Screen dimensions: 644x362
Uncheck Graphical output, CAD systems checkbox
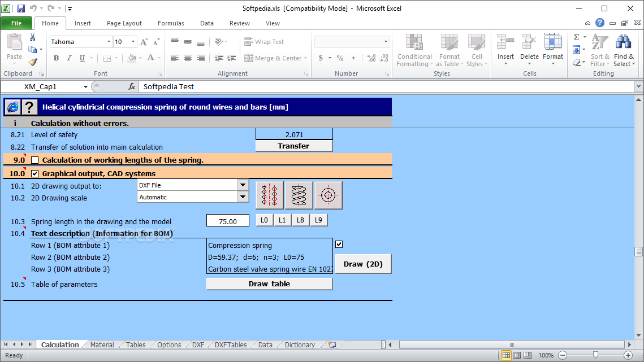tap(35, 173)
